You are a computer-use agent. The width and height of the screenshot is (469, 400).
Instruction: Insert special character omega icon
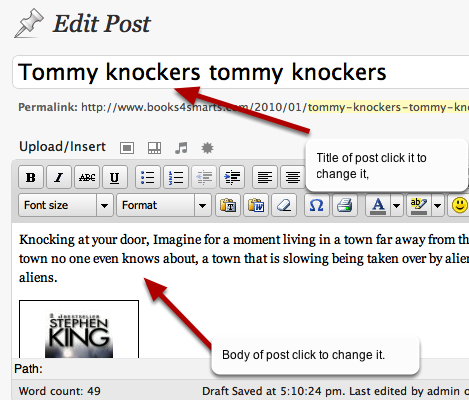316,205
